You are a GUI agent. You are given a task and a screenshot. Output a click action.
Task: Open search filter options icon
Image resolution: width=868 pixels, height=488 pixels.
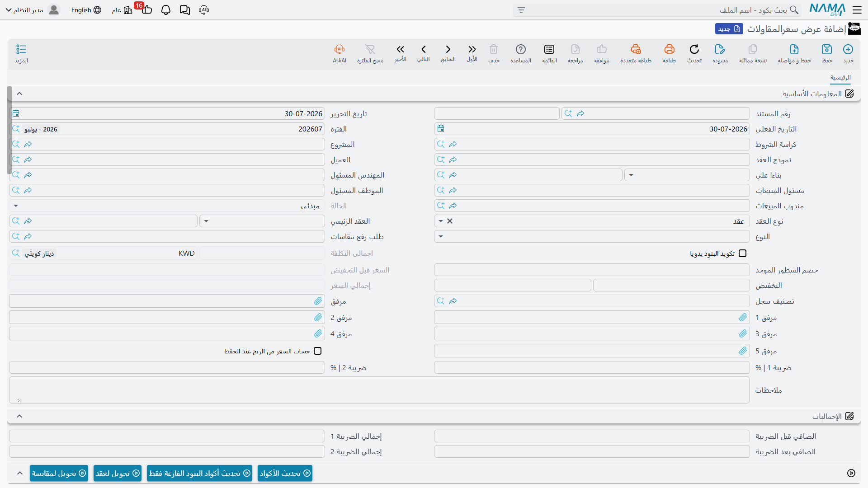(521, 10)
